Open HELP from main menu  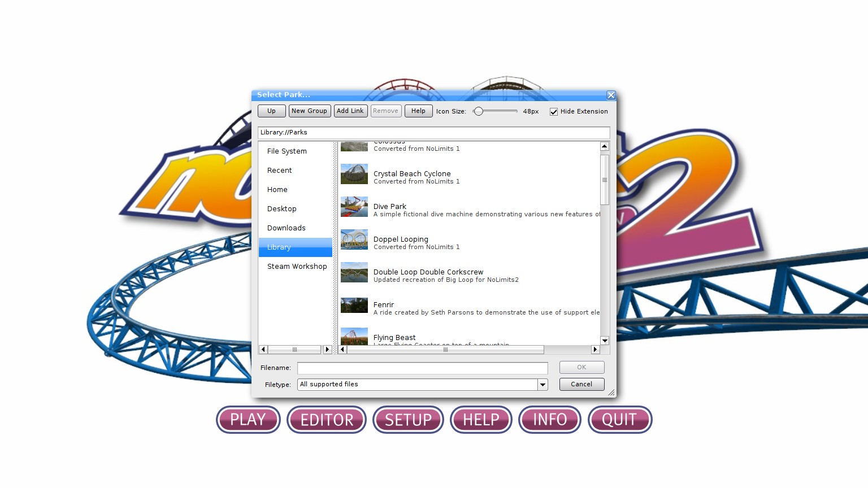point(481,420)
